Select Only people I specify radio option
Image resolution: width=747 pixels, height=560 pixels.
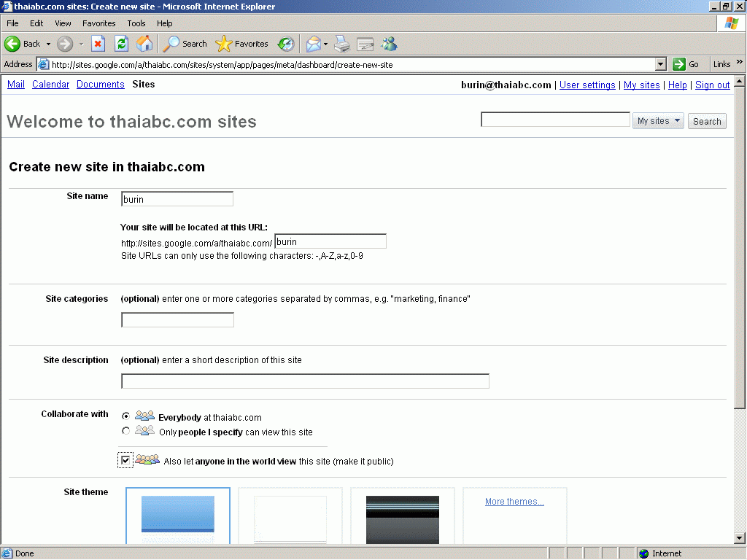126,431
